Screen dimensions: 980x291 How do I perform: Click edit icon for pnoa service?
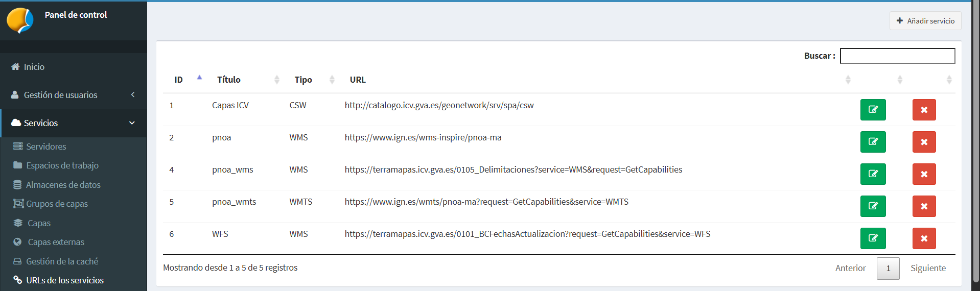click(873, 142)
